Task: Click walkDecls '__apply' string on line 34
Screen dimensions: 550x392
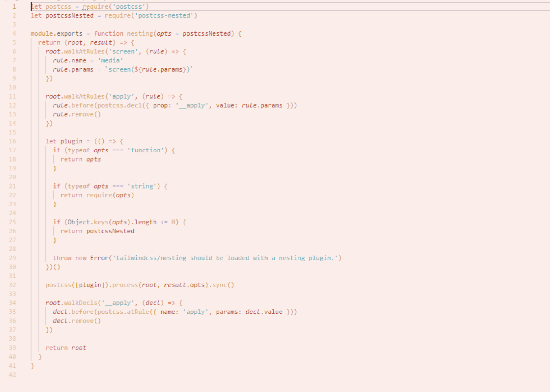Action: click(117, 303)
